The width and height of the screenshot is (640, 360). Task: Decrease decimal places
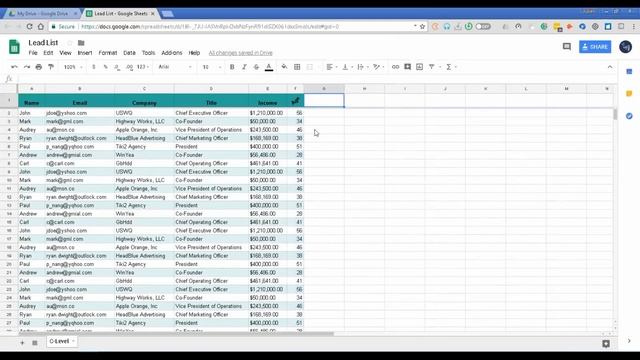pos(117,67)
